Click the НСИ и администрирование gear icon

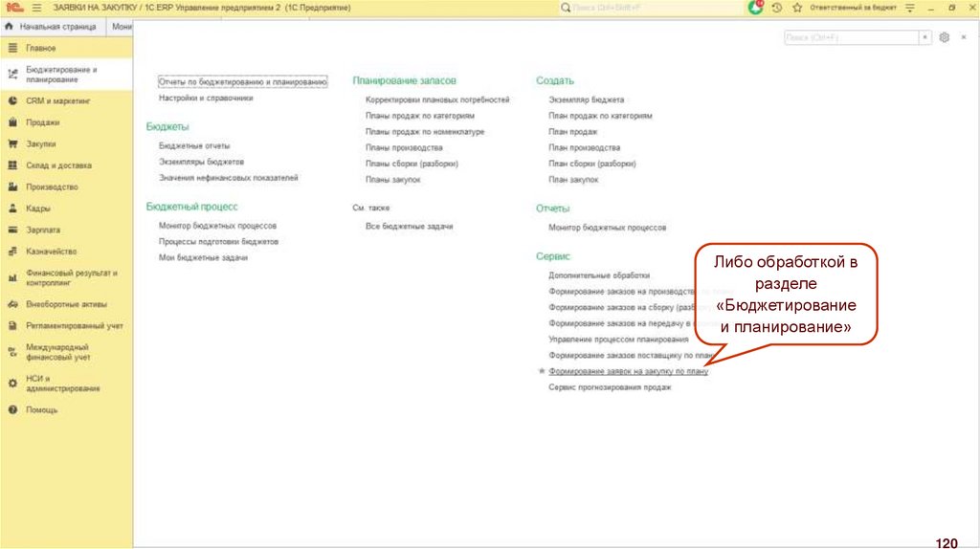point(12,384)
